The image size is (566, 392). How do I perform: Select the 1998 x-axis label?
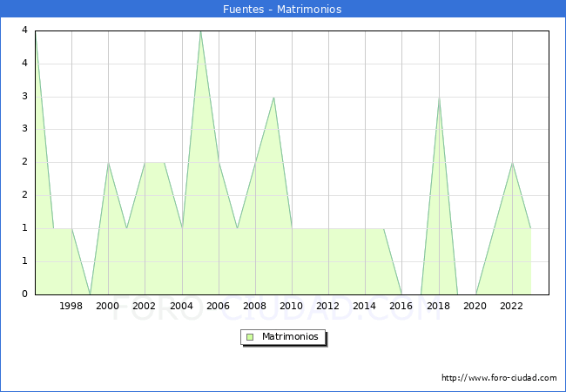click(71, 306)
